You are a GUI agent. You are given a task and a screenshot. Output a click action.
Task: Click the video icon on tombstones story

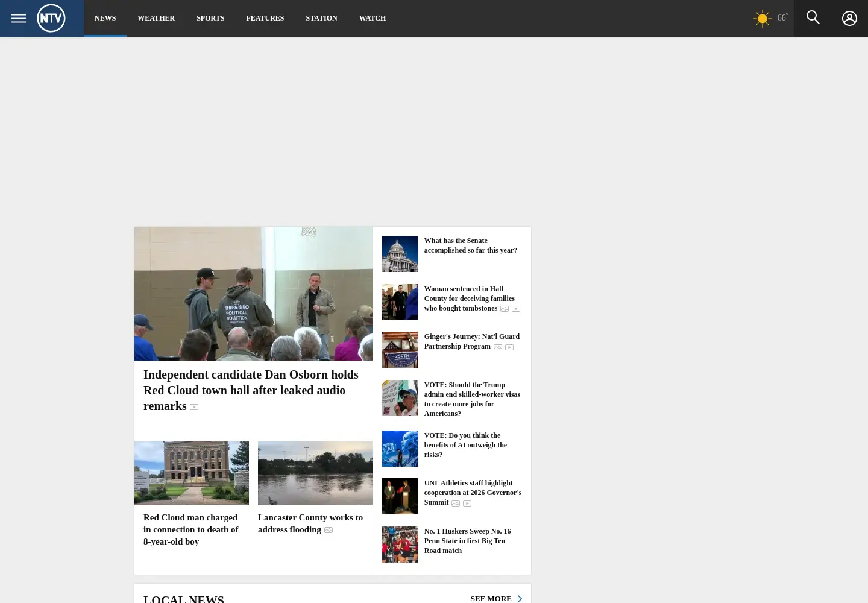coord(516,309)
